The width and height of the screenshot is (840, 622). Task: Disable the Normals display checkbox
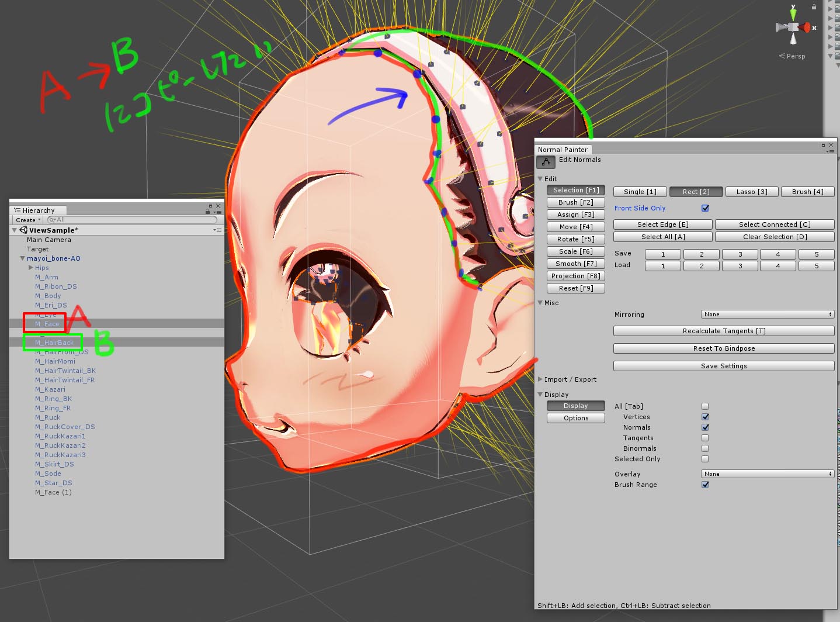(x=705, y=427)
